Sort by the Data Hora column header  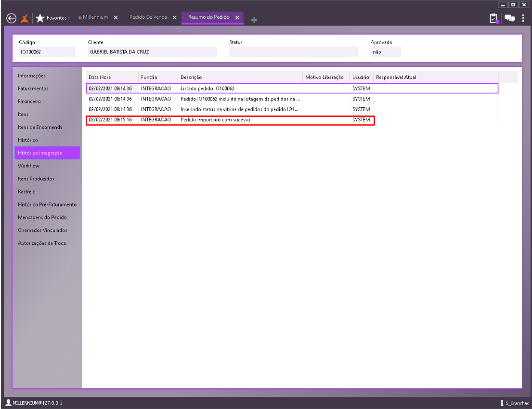pos(112,77)
